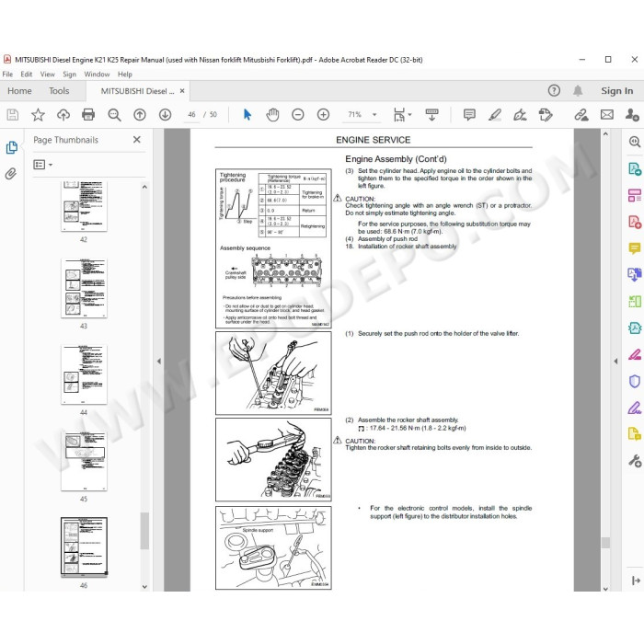Share with others person icon
Image resolution: width=644 pixels, height=644 pixels.
coord(632,115)
